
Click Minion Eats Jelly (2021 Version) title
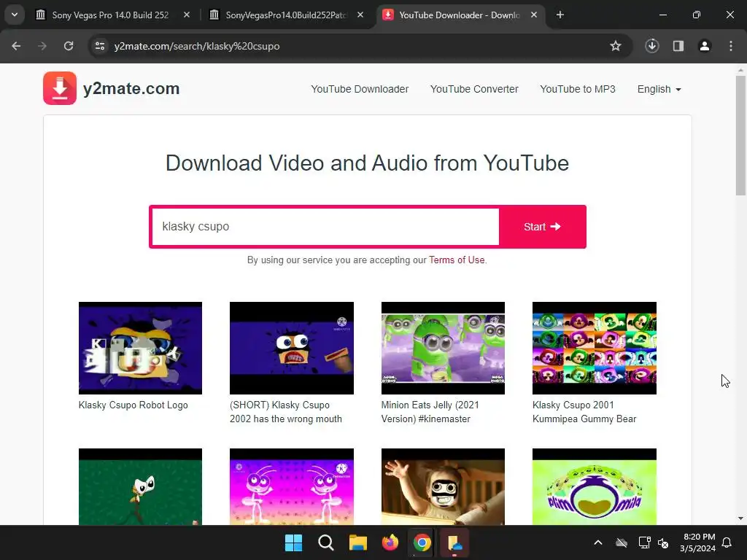click(430, 412)
